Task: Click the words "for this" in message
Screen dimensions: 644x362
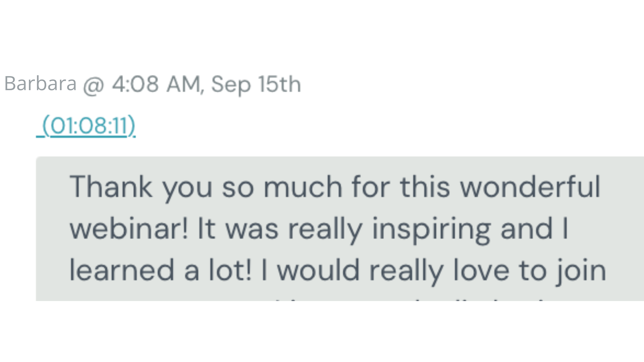Action: click(x=400, y=187)
